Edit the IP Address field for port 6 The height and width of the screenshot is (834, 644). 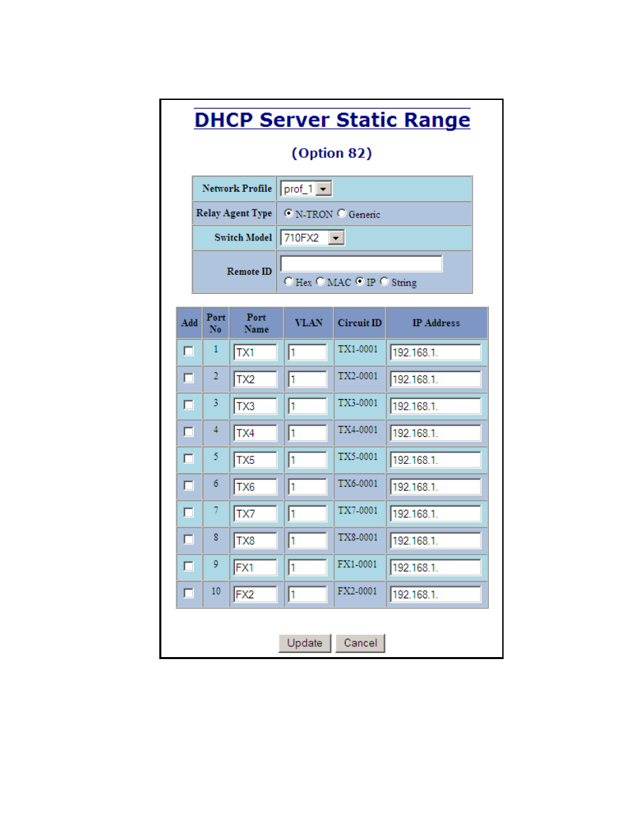click(435, 487)
